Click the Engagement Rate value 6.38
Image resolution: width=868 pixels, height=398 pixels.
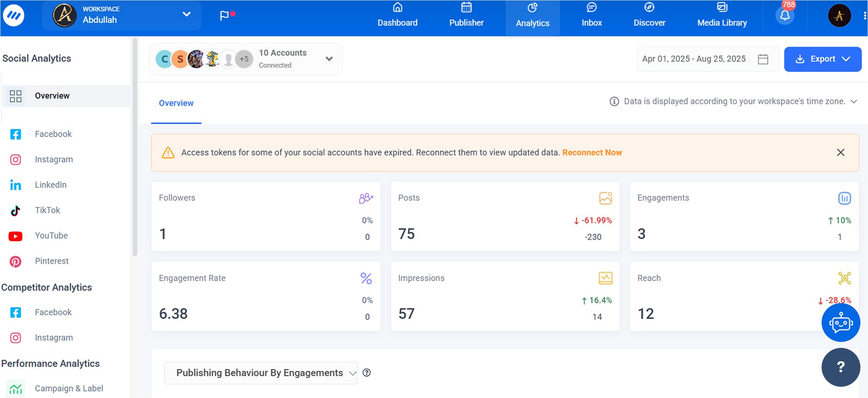click(x=174, y=314)
